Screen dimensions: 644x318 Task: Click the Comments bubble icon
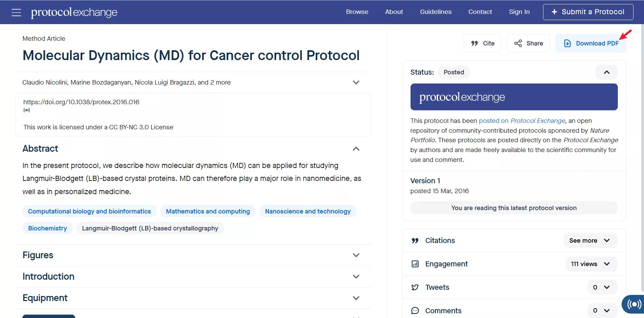click(x=415, y=311)
